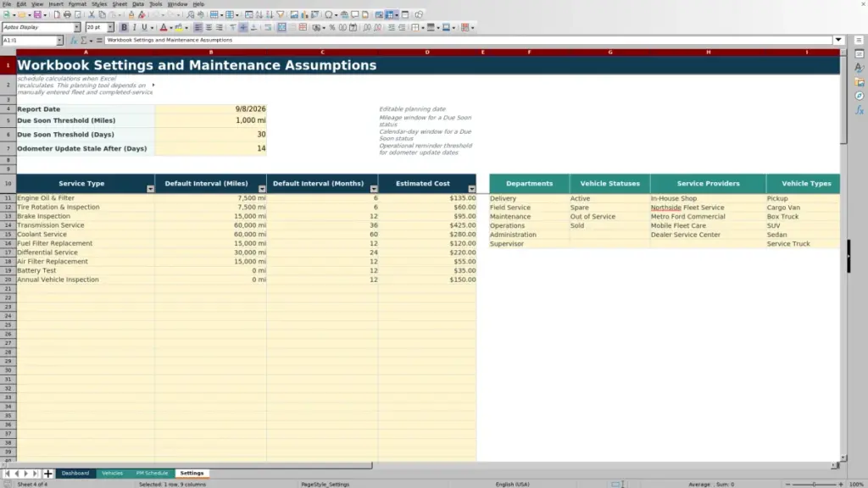Open the font name dropdown
868x488 pixels.
click(x=77, y=28)
